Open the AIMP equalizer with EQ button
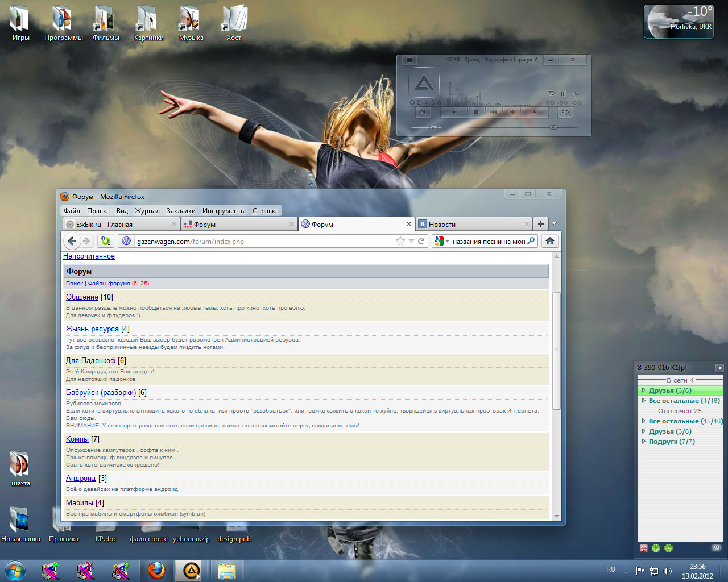 point(565,113)
